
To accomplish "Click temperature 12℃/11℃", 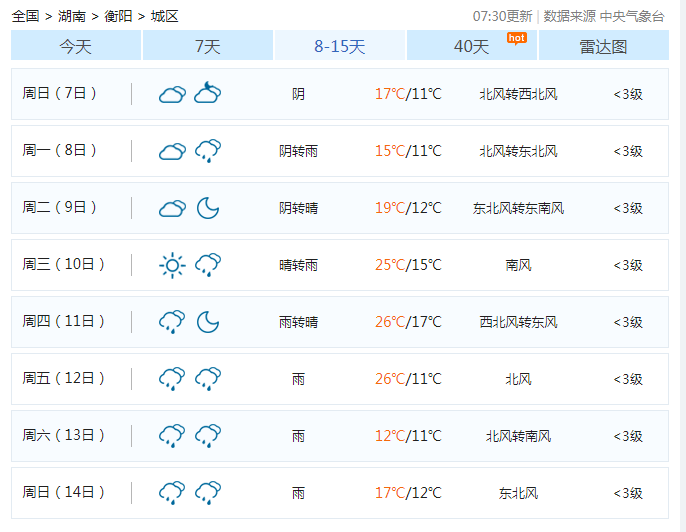I will click(x=408, y=436).
